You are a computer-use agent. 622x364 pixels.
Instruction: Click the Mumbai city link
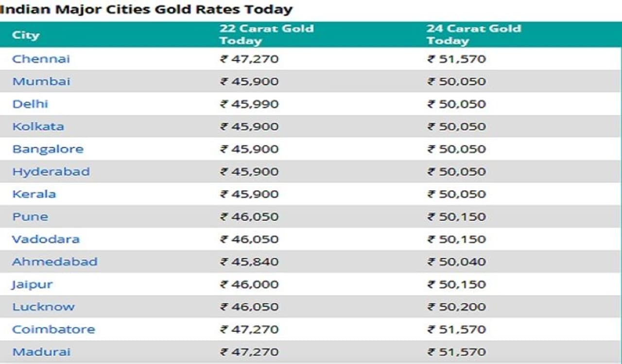click(x=41, y=81)
